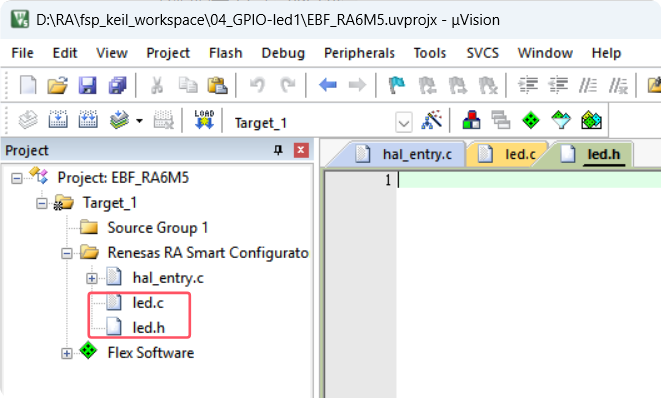Toggle bookmark with the flag icon

397,85
